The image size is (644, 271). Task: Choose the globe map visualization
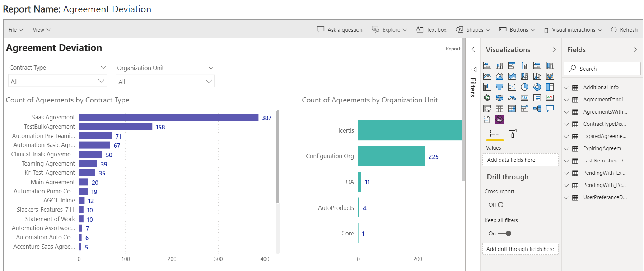[487, 98]
